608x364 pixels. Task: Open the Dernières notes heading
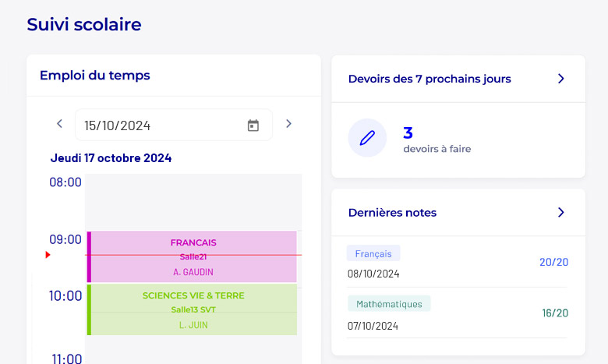[392, 213]
